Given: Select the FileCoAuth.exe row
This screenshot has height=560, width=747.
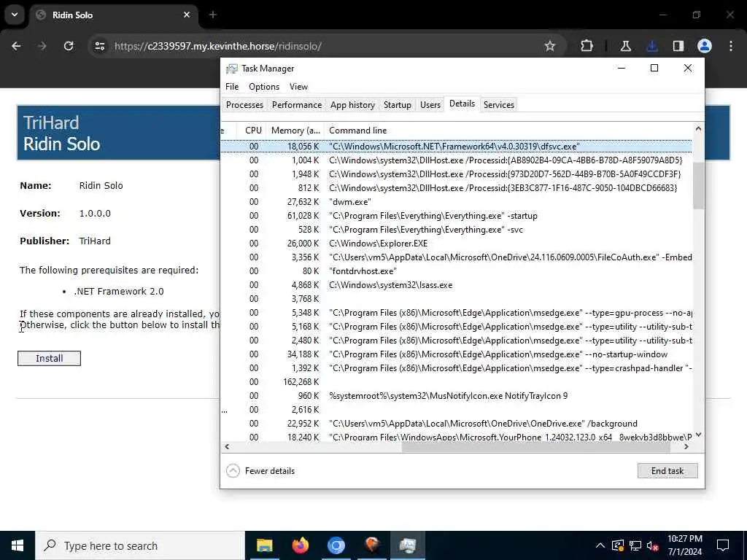Looking at the screenshot, I should 457,257.
